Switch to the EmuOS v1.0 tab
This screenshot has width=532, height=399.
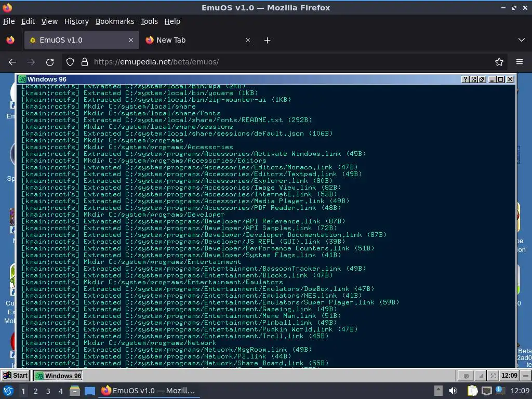[82, 40]
